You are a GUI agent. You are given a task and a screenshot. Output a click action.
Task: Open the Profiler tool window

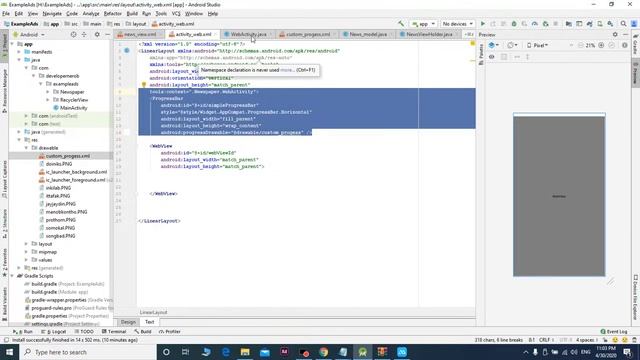170,331
